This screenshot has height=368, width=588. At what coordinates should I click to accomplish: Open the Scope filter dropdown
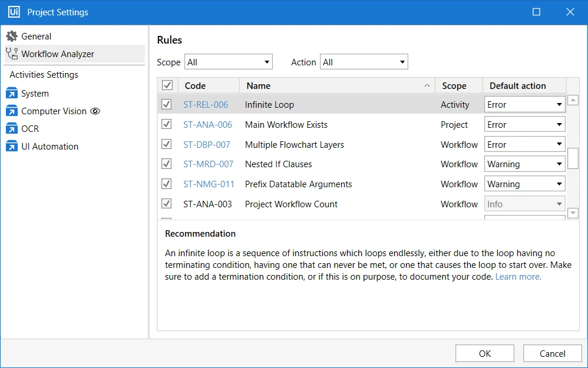click(x=228, y=62)
